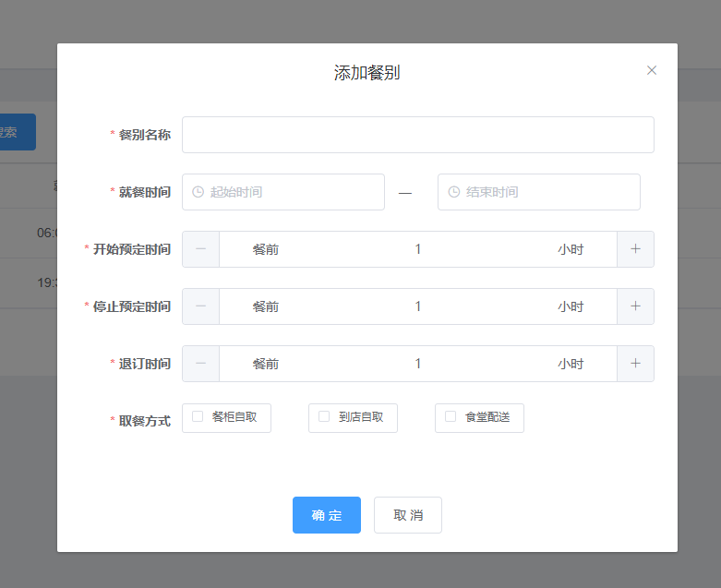
Task: Select the number field in 停止预定时间 row
Action: 417,306
